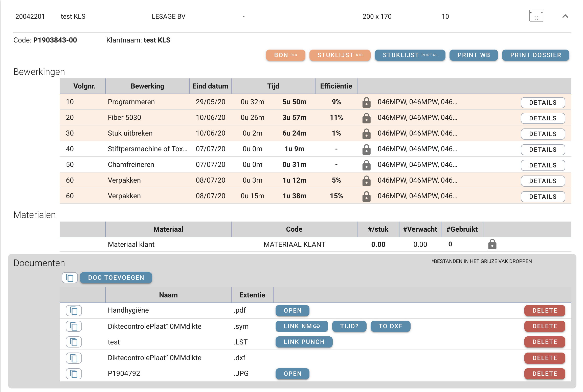
Task: Click the MATERIAAL KLANT code cell
Action: pos(295,245)
